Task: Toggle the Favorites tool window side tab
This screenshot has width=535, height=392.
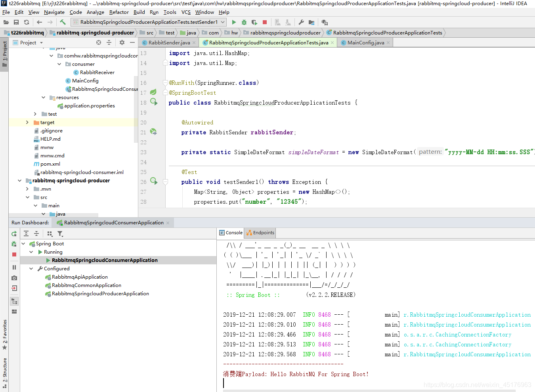Action: pyautogui.click(x=4, y=335)
